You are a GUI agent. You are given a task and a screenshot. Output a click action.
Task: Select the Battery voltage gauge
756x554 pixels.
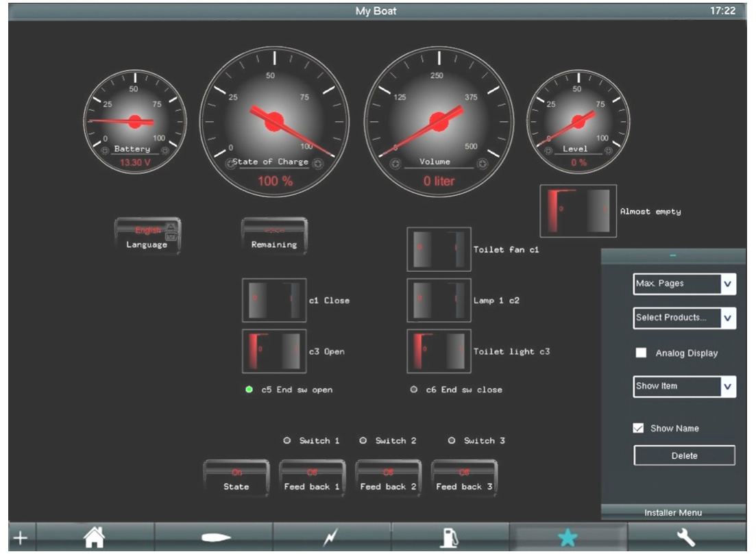click(x=135, y=121)
